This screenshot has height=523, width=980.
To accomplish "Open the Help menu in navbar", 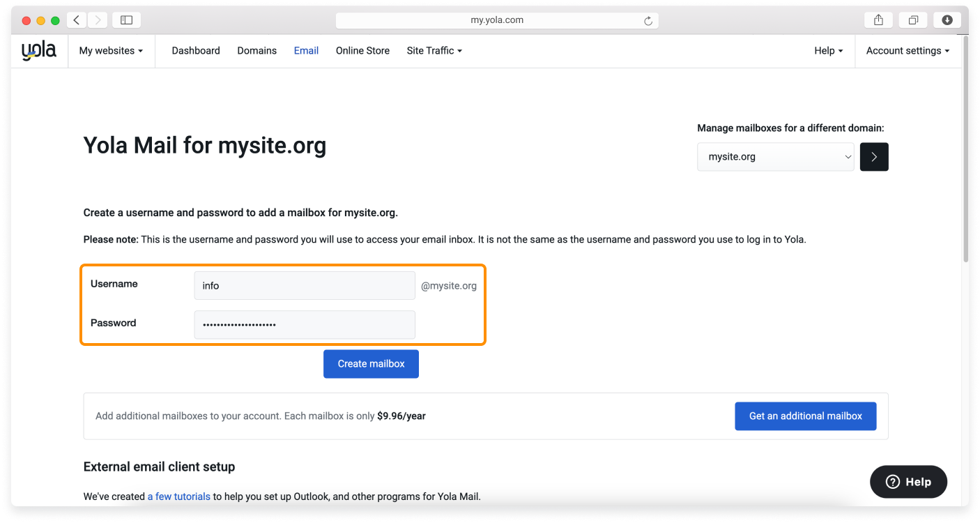I will click(x=828, y=51).
